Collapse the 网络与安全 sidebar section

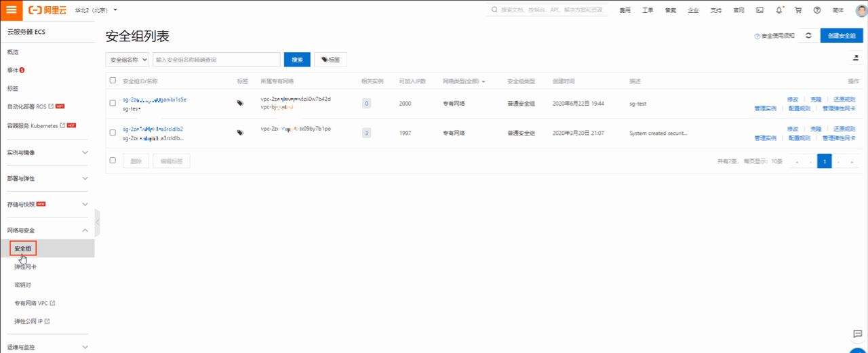pos(47,230)
